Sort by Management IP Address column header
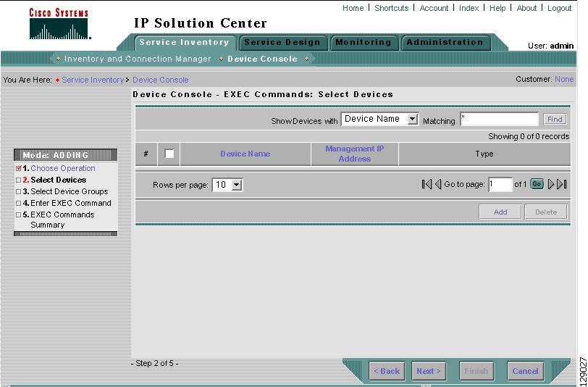This screenshot has height=387, width=588. tap(354, 154)
